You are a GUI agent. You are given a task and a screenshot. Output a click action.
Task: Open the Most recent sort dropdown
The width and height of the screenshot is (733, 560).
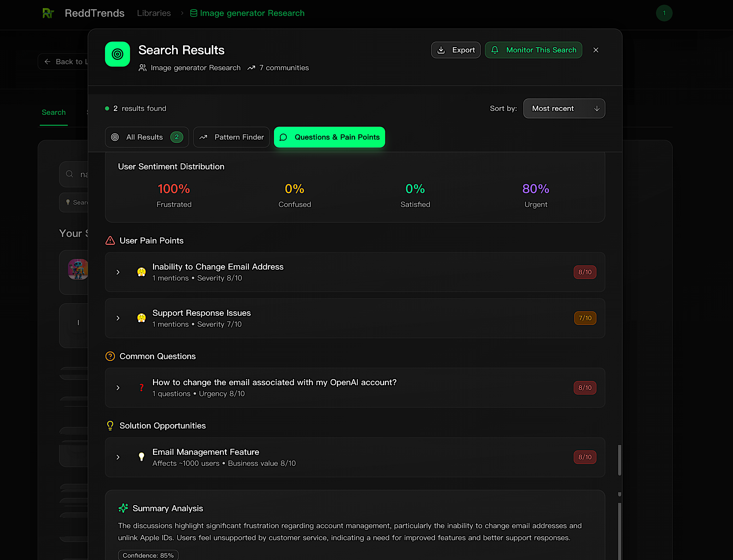564,108
